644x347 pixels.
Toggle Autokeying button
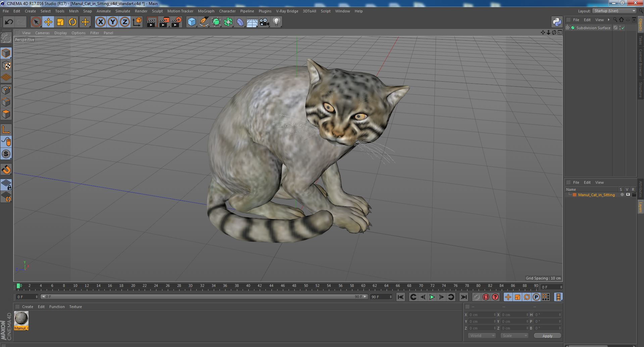486,297
